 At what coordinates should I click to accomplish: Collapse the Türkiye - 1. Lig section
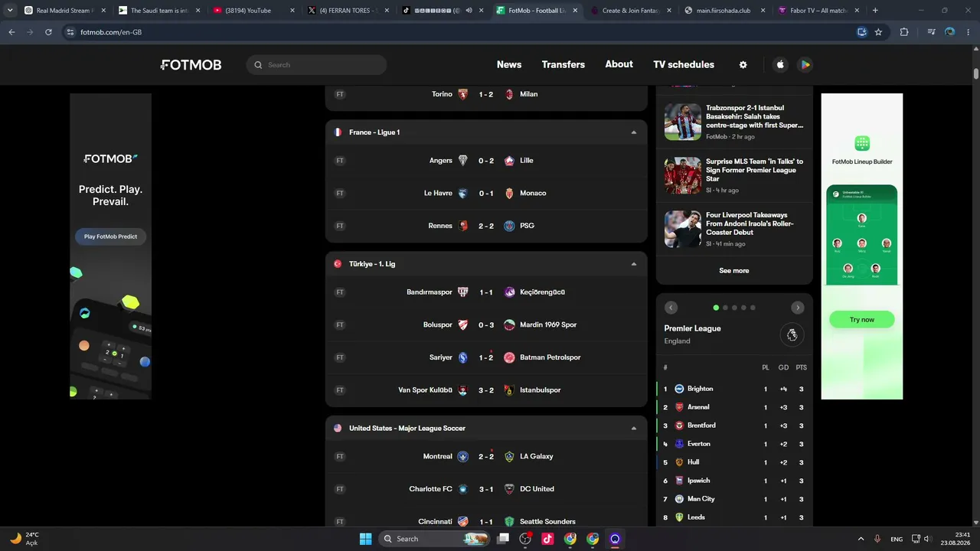pyautogui.click(x=633, y=264)
